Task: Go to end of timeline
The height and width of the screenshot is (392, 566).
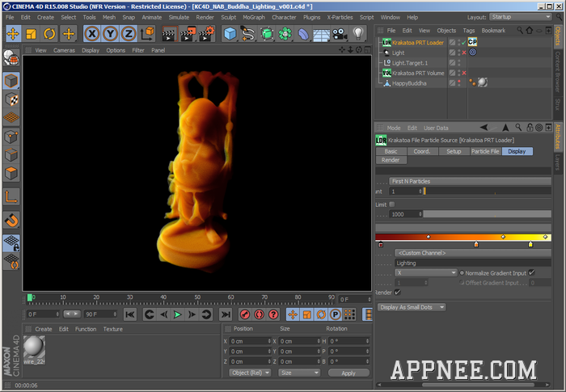Action: 226,314
